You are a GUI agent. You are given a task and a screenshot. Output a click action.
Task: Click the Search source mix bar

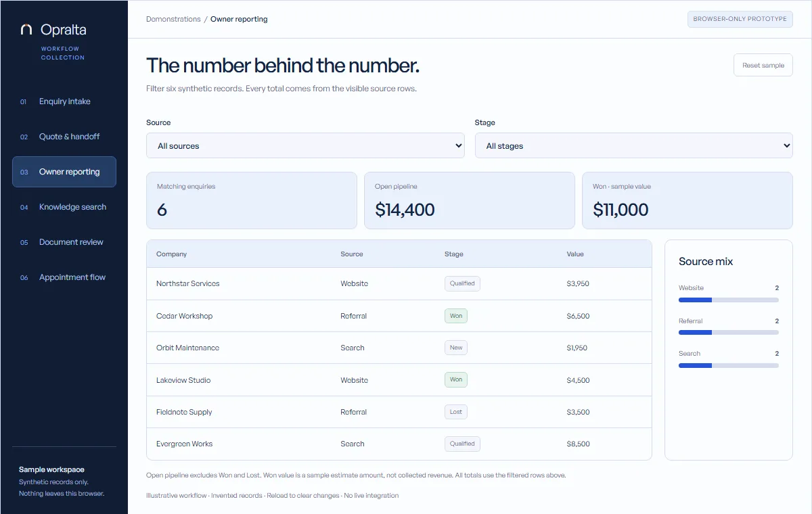pos(729,365)
